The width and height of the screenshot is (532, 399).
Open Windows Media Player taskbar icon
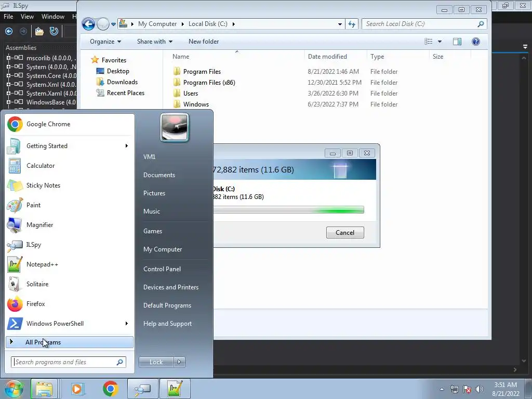[x=77, y=389]
